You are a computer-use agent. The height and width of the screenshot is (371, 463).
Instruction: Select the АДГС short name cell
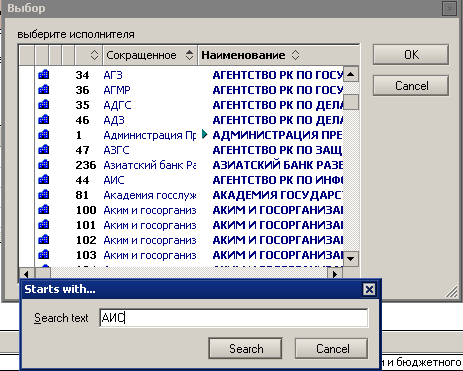[117, 105]
